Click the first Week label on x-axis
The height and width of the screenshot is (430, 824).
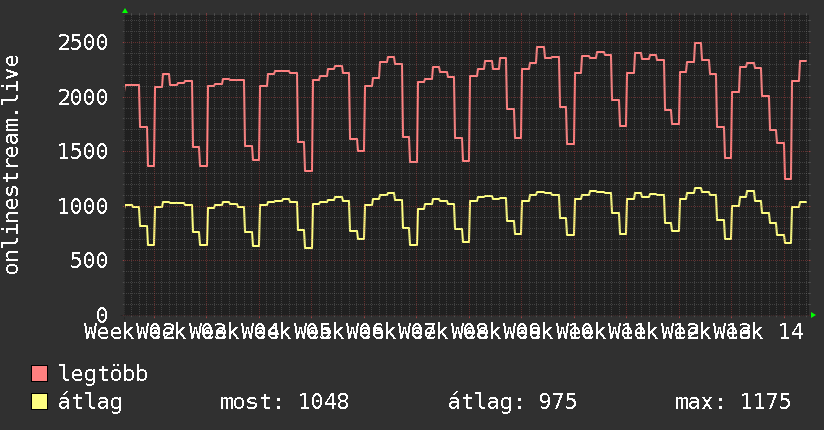pos(108,332)
